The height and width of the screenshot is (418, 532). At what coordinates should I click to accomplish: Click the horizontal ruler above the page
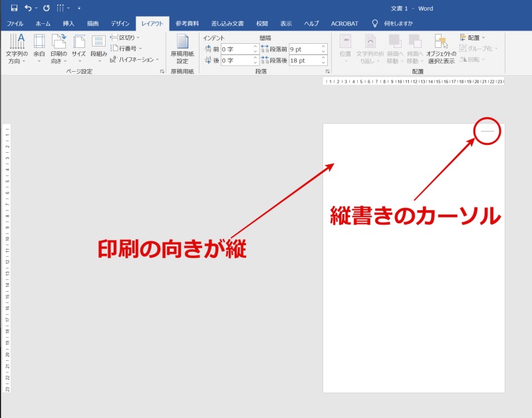pos(414,81)
